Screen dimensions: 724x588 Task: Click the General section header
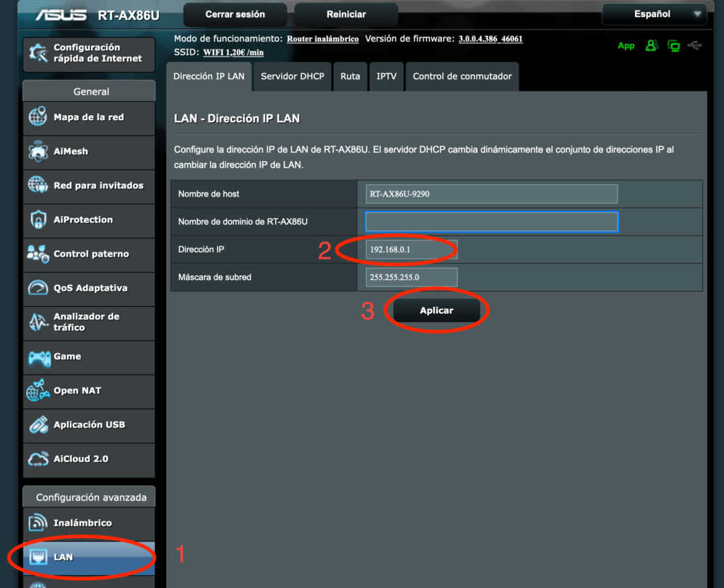pyautogui.click(x=89, y=91)
